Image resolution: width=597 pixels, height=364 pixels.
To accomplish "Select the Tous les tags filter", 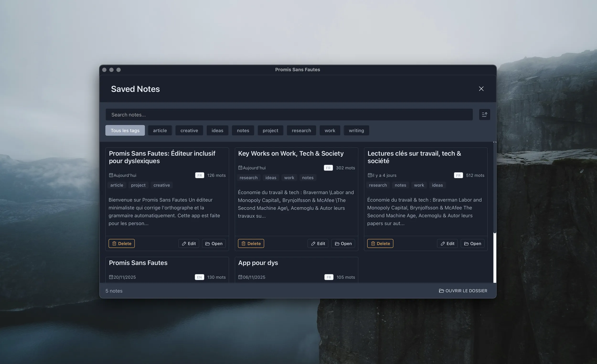I will (125, 130).
